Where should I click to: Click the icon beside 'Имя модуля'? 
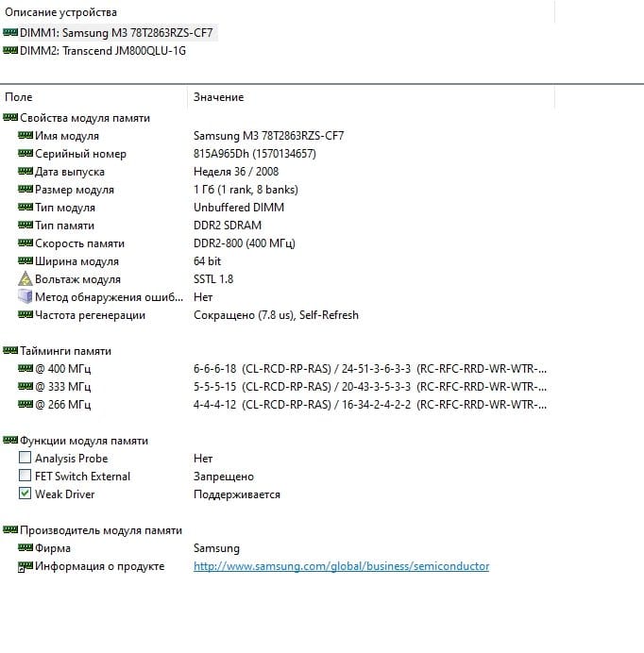click(x=25, y=135)
